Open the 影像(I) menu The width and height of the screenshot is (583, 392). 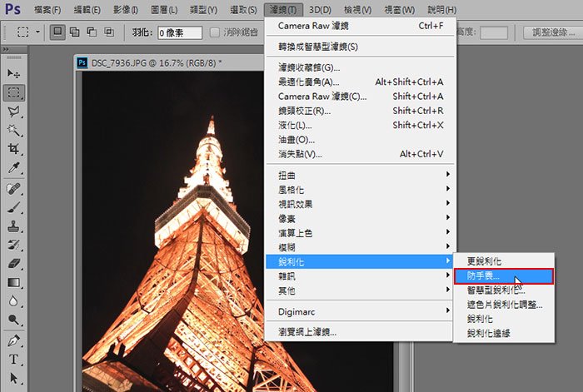126,10
